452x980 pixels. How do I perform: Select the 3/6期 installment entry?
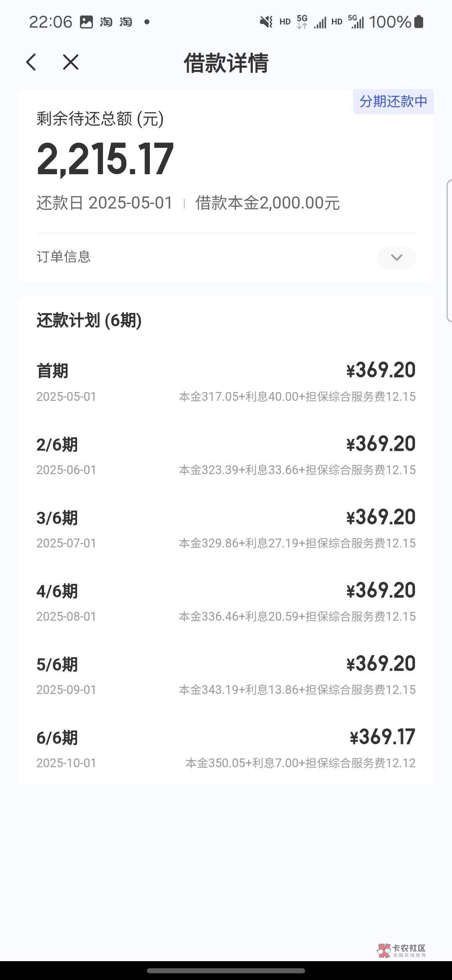pyautogui.click(x=226, y=529)
